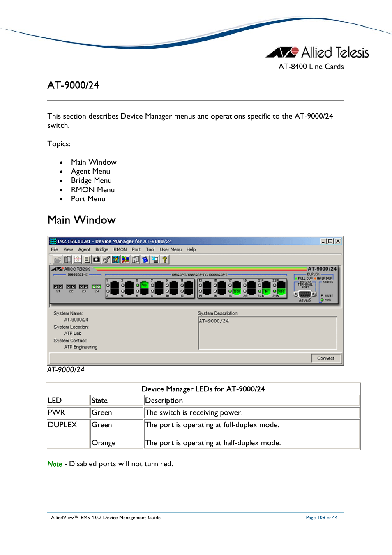
Task: Click the yellow question mark help icon
Action: coord(164,260)
